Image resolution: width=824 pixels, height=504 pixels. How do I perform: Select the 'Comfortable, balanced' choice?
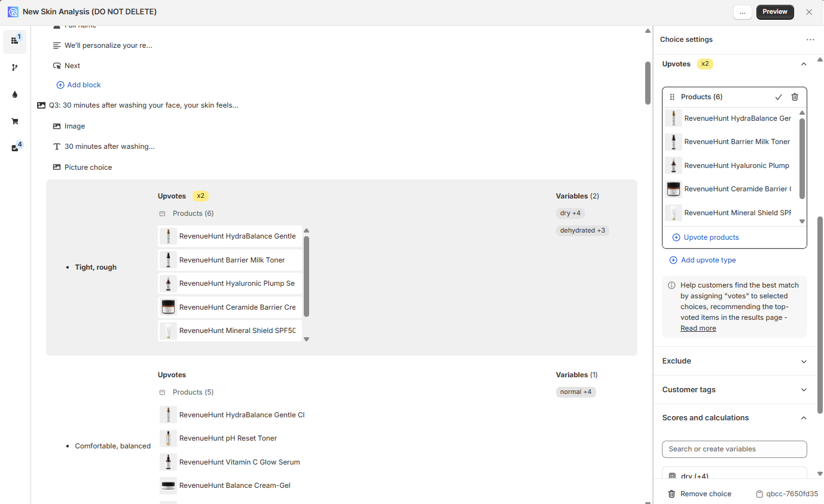pos(112,446)
